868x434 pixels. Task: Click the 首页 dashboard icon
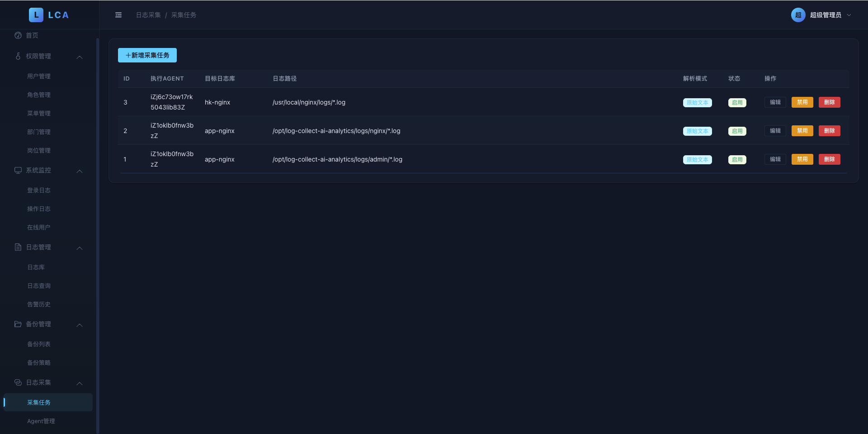(x=18, y=35)
